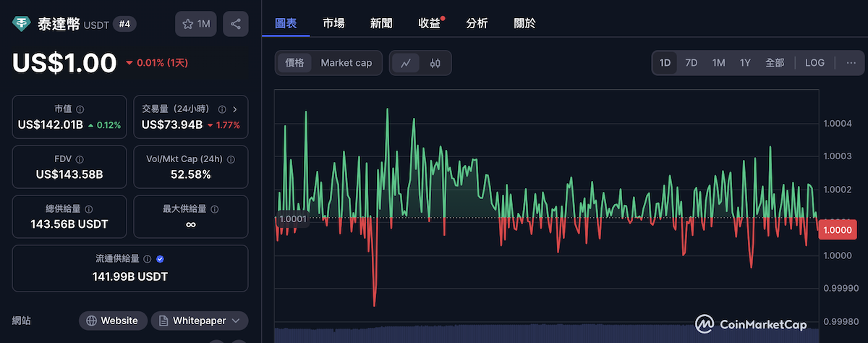Select Market cap chart toggle
This screenshot has height=343, width=868.
pyautogui.click(x=346, y=63)
